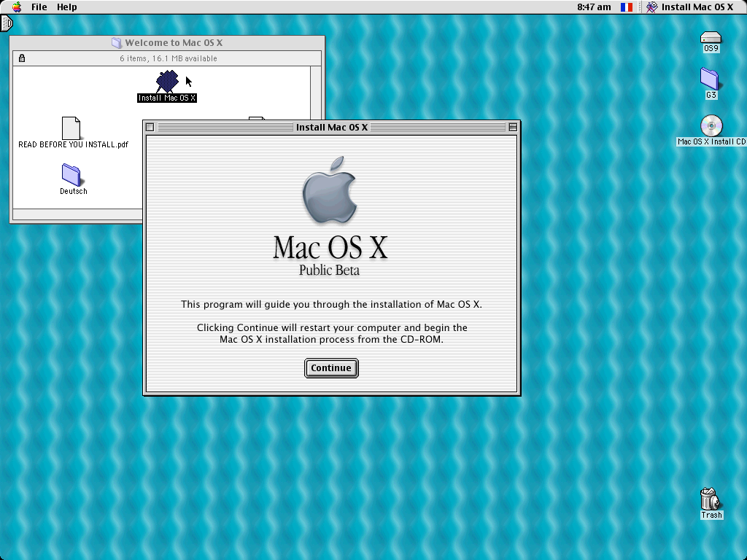Collapse the installer window with windowshade box

pyautogui.click(x=513, y=127)
